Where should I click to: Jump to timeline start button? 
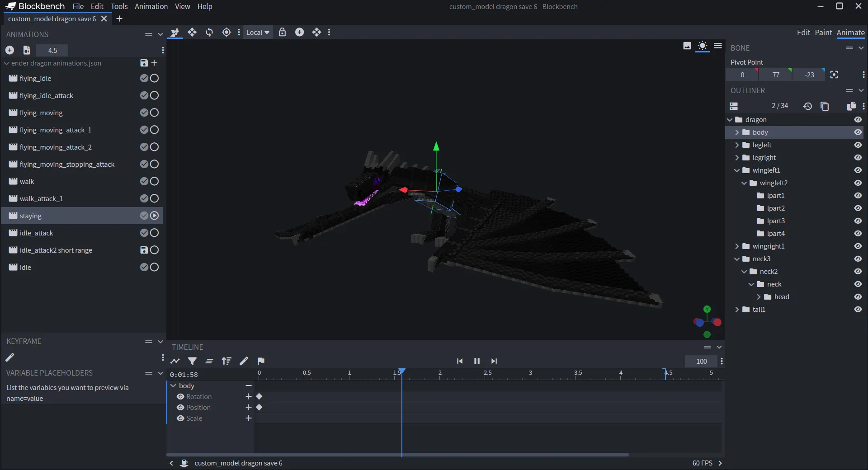[x=460, y=361]
